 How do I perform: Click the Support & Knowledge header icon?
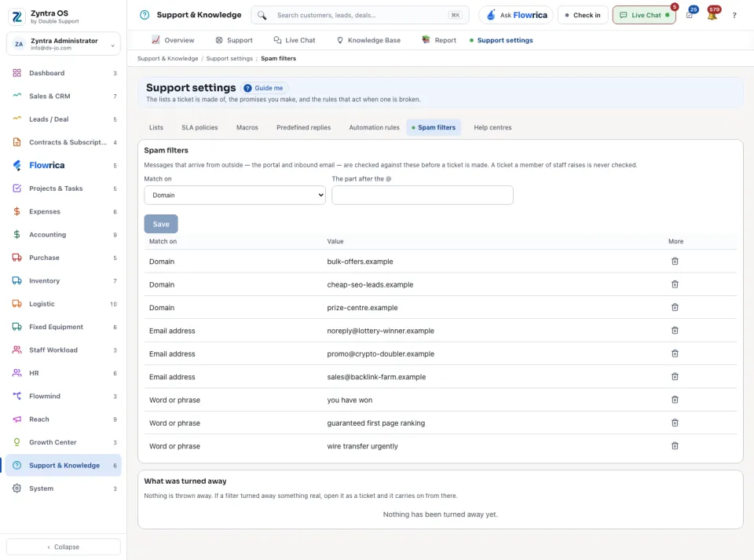pos(145,15)
